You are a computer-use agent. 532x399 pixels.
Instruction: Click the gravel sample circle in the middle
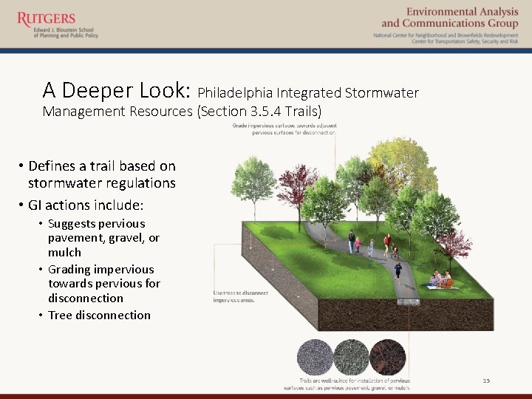[351, 357]
